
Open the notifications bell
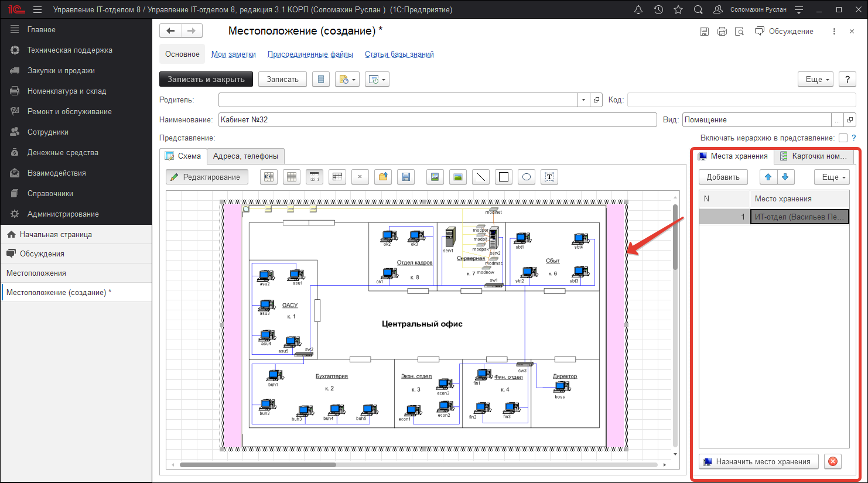[638, 10]
